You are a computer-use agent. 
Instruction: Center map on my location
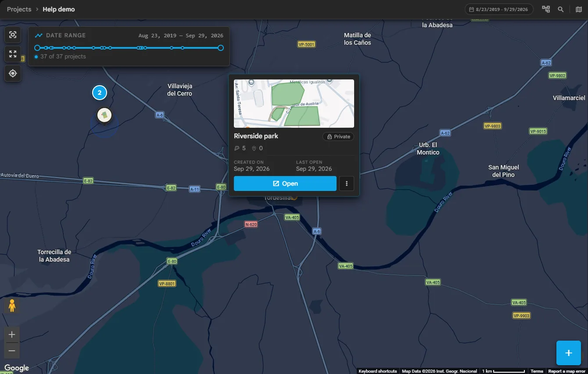pyautogui.click(x=13, y=73)
